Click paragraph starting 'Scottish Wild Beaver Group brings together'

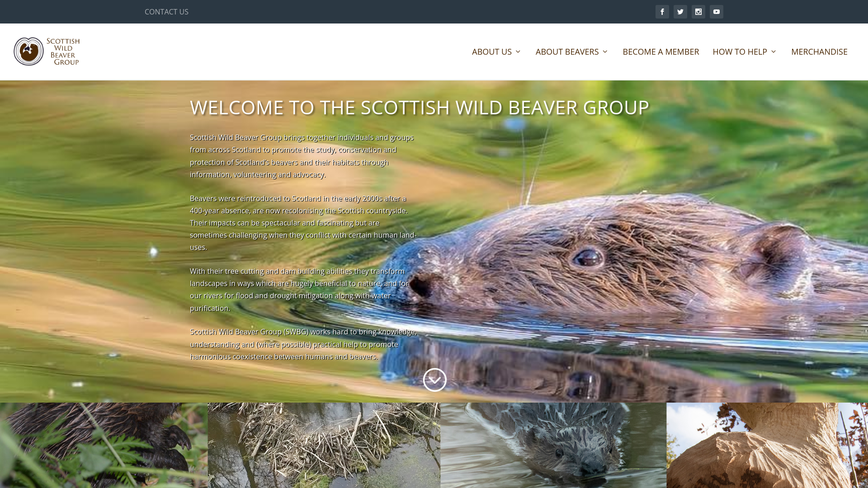302,156
